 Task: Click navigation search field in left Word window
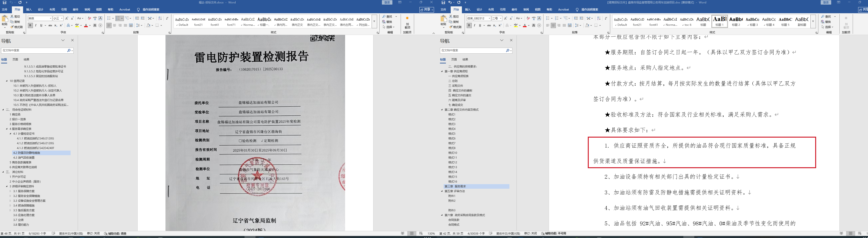pos(34,50)
